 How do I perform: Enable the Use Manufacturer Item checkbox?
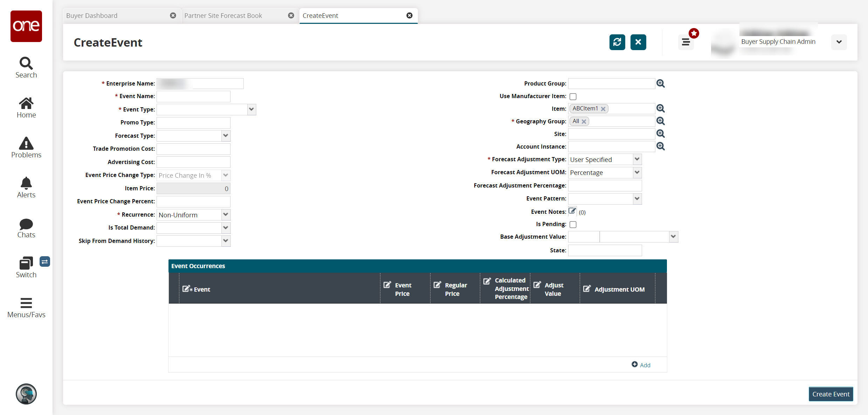(573, 96)
